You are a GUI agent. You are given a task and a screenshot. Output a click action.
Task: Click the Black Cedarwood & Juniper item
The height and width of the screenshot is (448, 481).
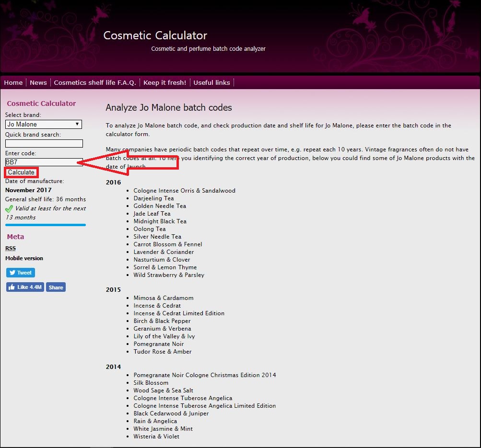click(171, 414)
